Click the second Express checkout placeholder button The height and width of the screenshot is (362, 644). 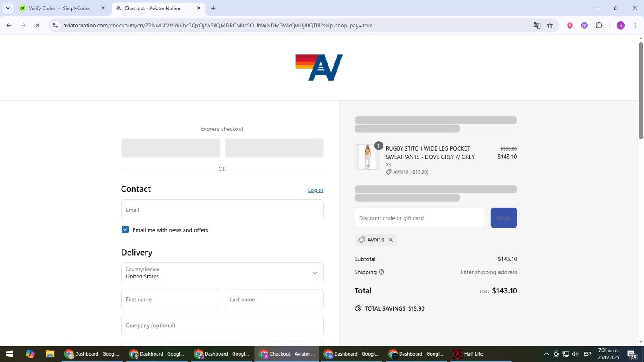(274, 148)
